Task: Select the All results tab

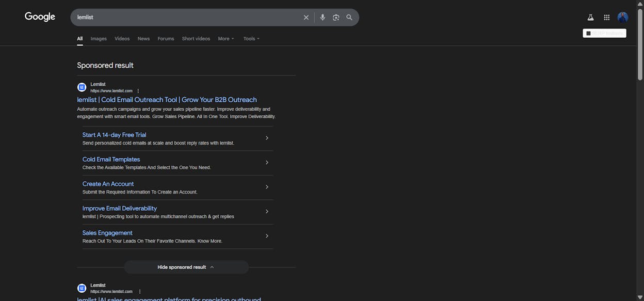Action: (x=80, y=39)
